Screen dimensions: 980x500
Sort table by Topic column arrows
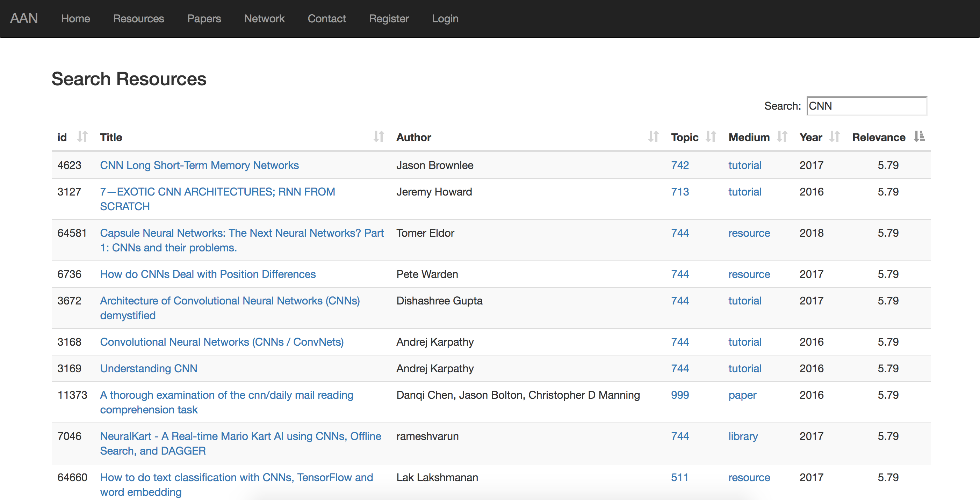point(711,137)
